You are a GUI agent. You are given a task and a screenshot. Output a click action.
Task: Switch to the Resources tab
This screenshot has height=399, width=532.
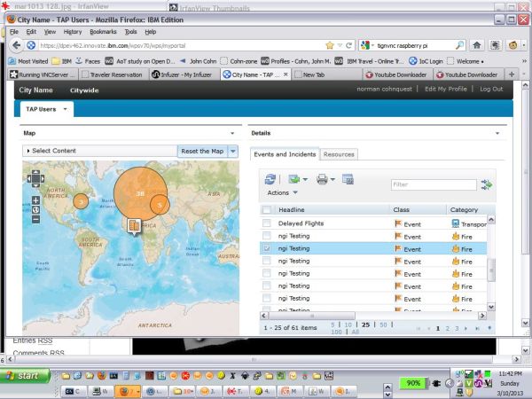pyautogui.click(x=339, y=154)
